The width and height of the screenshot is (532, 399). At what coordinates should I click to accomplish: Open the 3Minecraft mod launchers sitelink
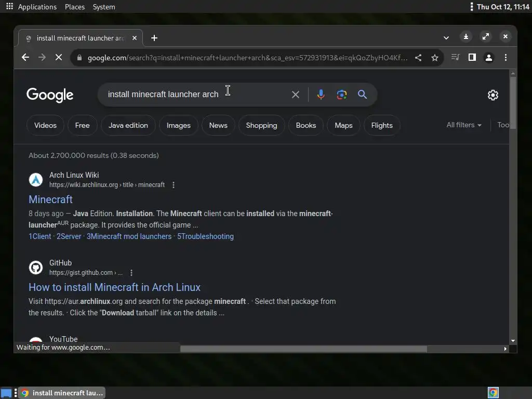tap(129, 236)
